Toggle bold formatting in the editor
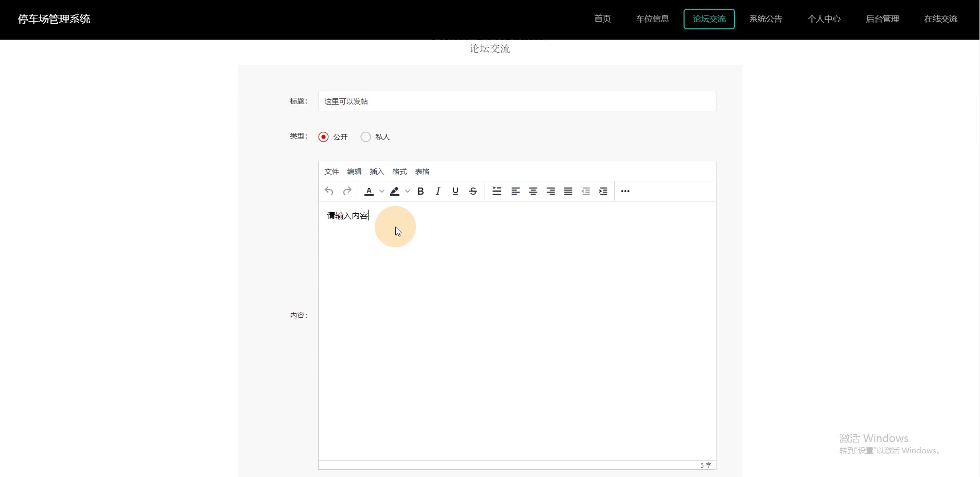 click(421, 191)
